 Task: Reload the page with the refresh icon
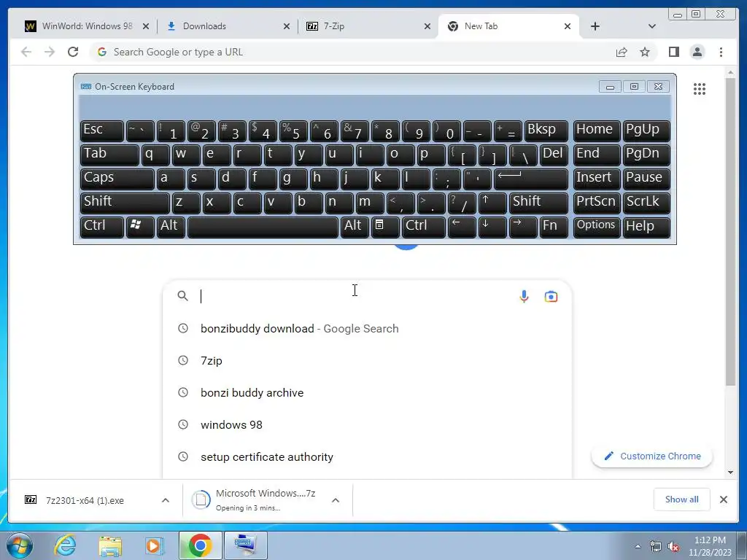73,52
